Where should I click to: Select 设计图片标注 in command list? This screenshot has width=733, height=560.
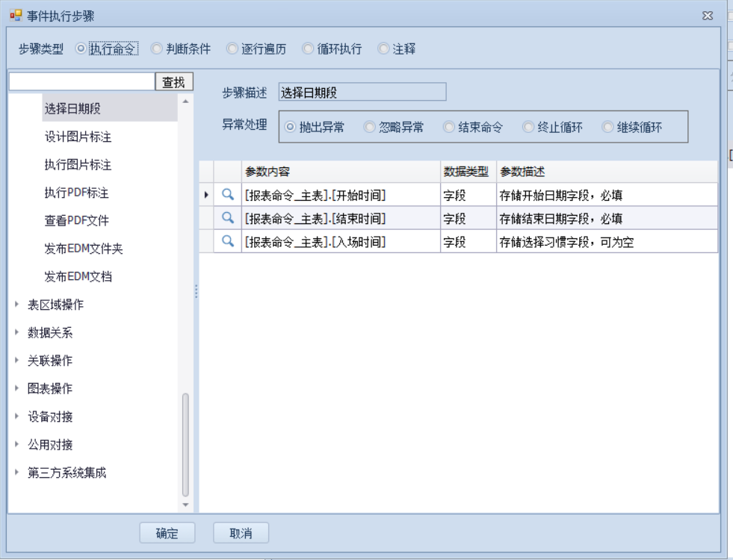pyautogui.click(x=78, y=137)
